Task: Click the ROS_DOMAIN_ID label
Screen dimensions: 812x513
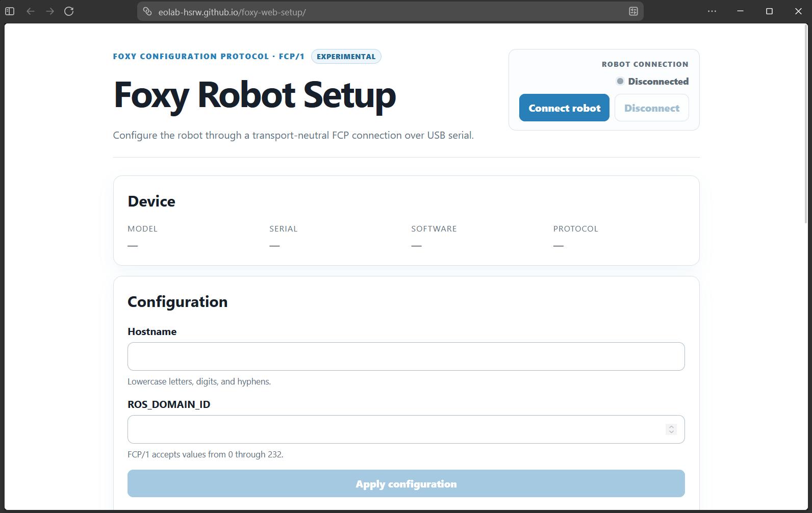Action: 169,404
